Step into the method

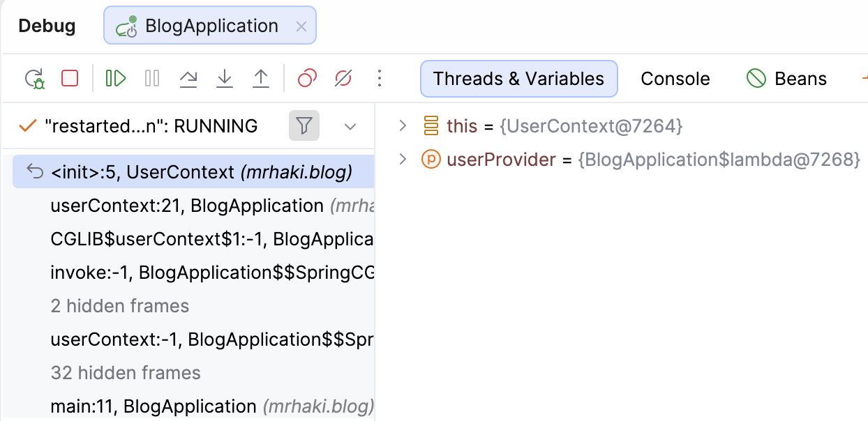pyautogui.click(x=224, y=78)
